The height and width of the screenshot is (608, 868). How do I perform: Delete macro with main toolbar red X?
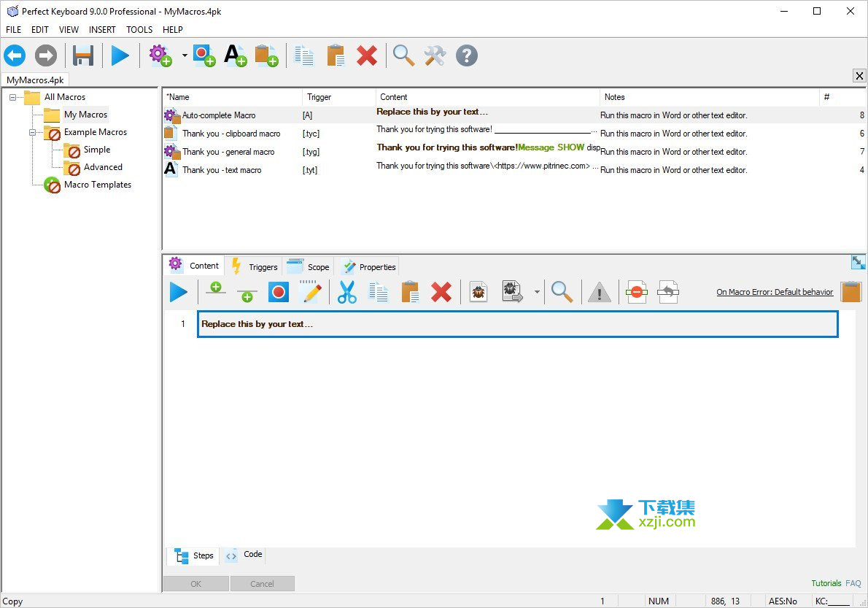pyautogui.click(x=367, y=55)
